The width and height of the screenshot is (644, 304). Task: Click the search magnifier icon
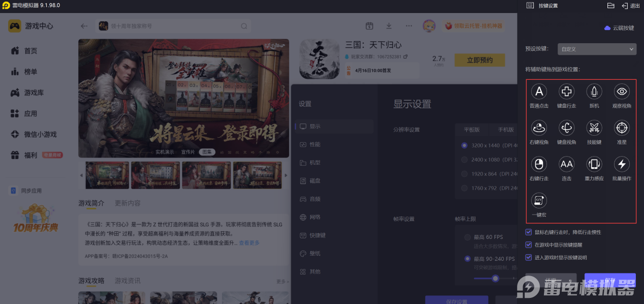click(x=244, y=26)
